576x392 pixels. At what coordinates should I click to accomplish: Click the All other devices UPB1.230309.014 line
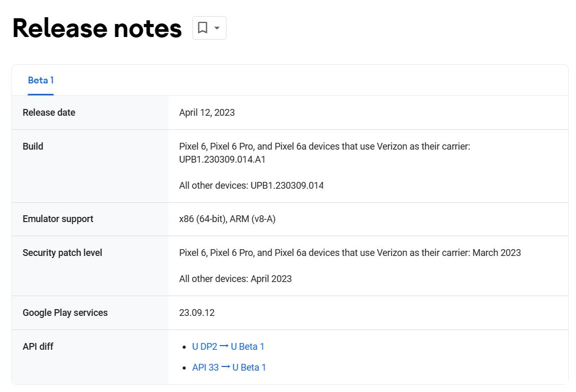coord(251,186)
